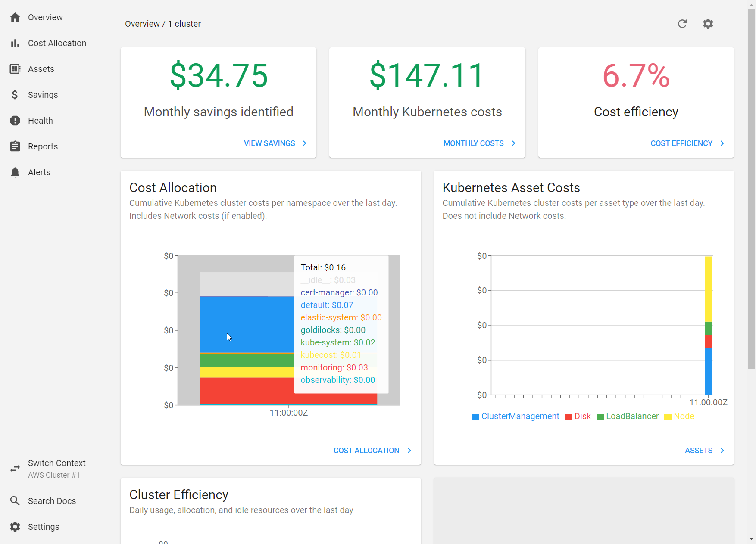Click the green kube-system bar segment
Screen dimensions: 756x544
pos(247,361)
